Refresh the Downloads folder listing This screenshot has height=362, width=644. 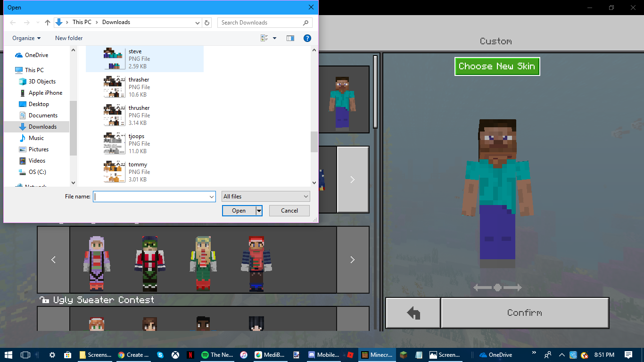coord(207,22)
